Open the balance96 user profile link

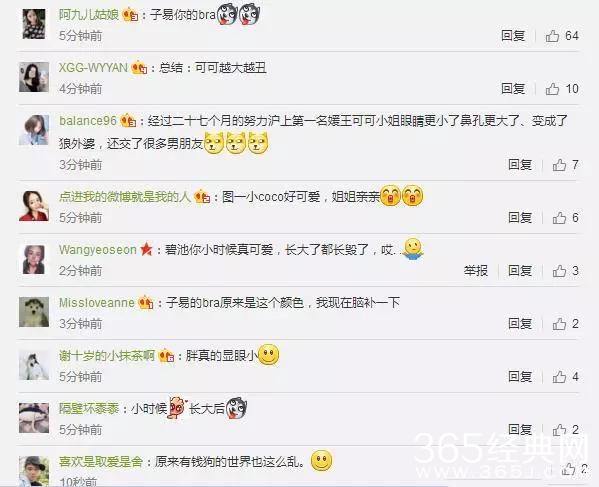(x=88, y=121)
